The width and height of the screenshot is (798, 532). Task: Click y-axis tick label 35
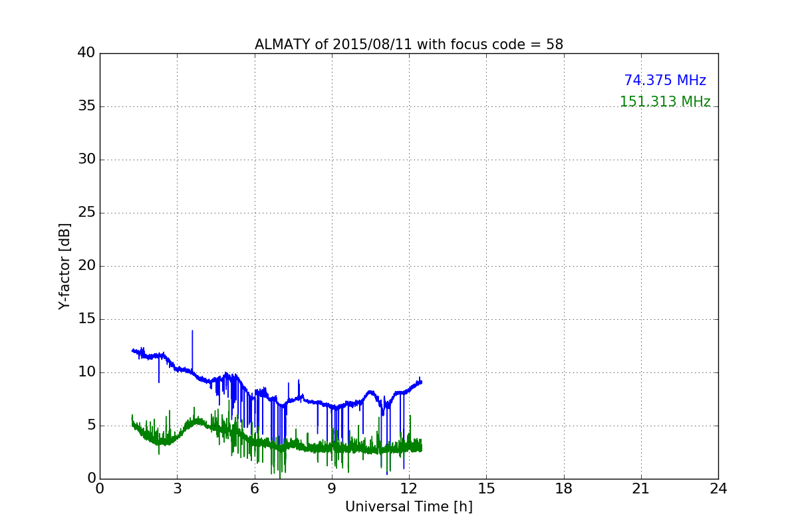[86, 106]
